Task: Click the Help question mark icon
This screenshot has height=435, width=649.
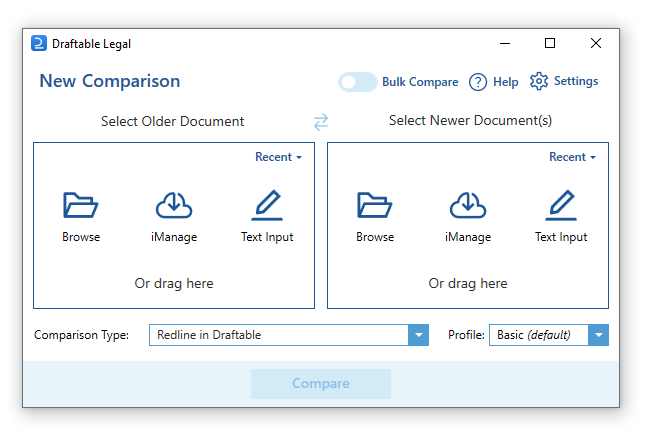Action: click(478, 82)
